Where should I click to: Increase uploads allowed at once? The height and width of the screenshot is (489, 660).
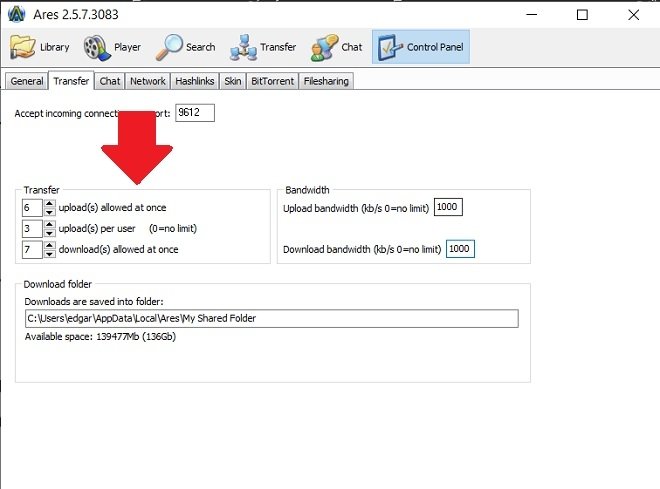[50, 203]
